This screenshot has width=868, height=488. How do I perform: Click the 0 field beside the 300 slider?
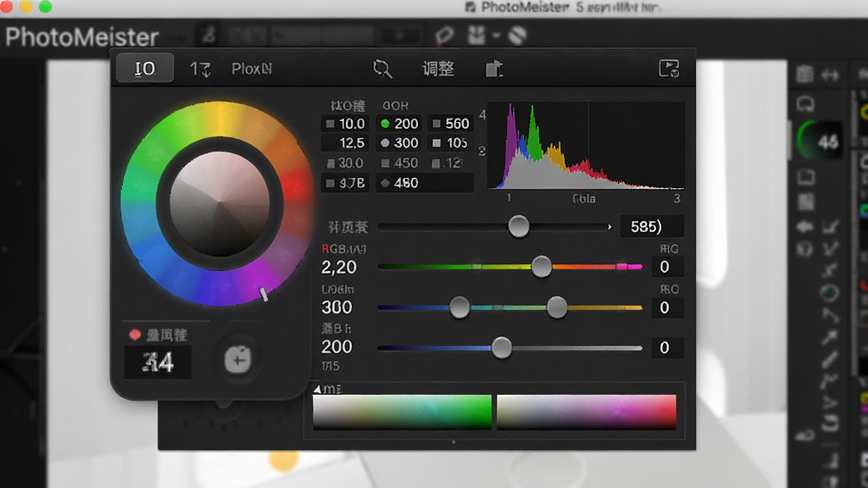click(x=666, y=307)
